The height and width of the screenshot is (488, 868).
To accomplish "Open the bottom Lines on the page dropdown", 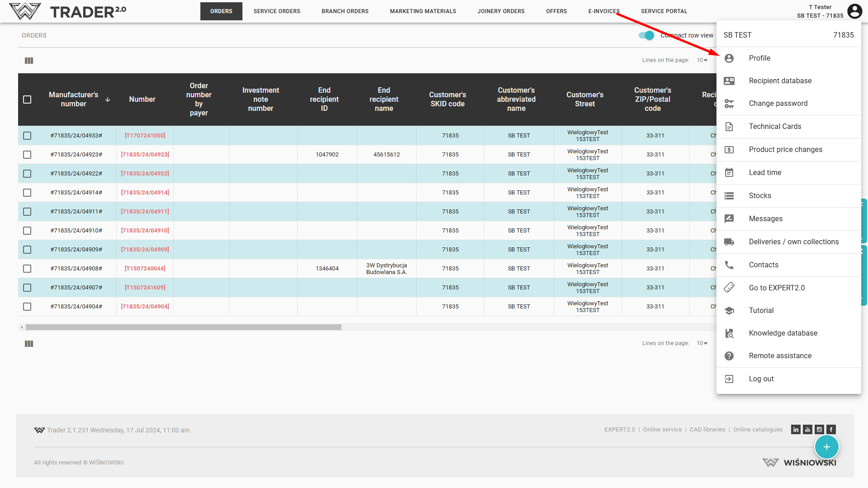I will coord(702,343).
